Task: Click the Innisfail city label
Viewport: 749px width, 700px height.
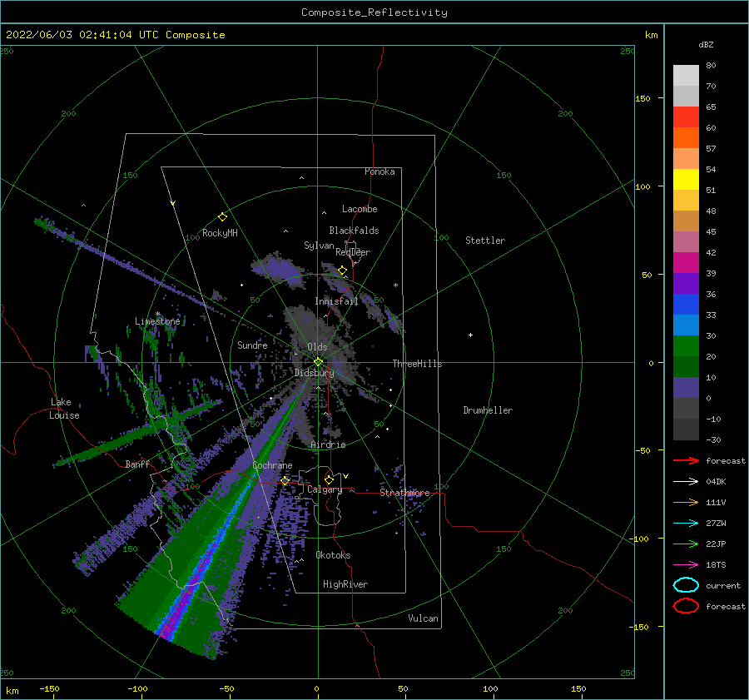Action: [x=336, y=301]
